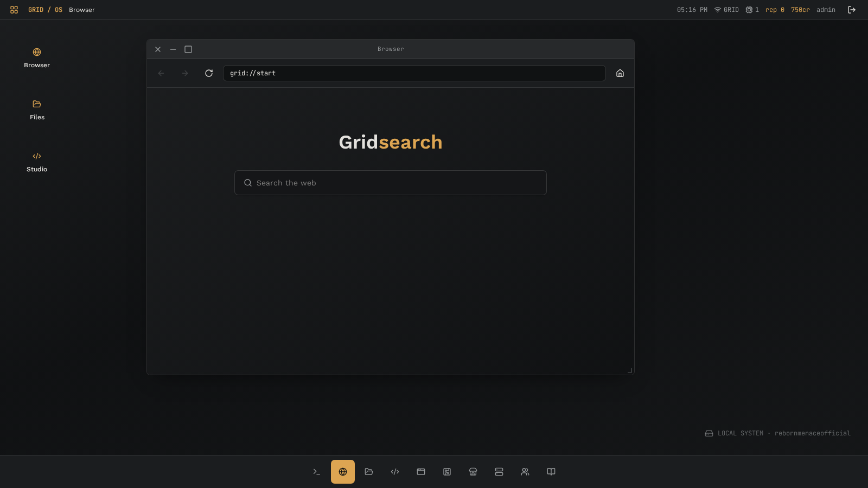This screenshot has width=868, height=488.
Task: Open the terminal from the dock
Action: coord(317,472)
